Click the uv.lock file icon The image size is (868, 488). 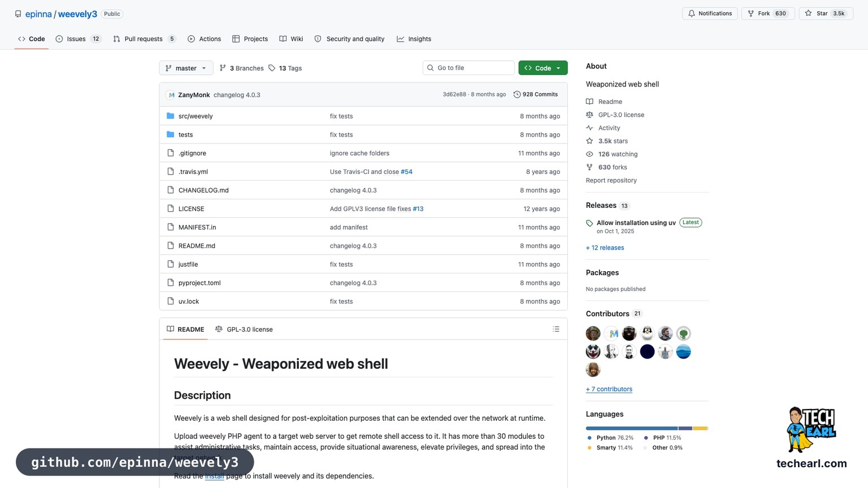(170, 301)
